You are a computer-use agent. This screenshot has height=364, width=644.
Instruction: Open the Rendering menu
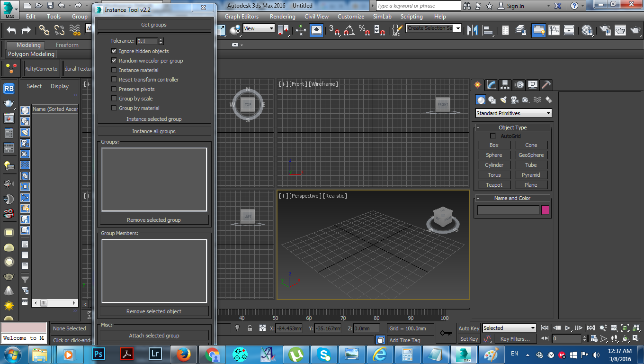pyautogui.click(x=282, y=17)
